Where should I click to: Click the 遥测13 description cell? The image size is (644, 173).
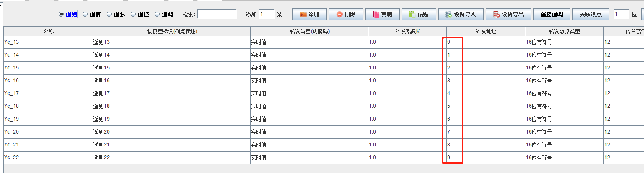tap(172, 42)
